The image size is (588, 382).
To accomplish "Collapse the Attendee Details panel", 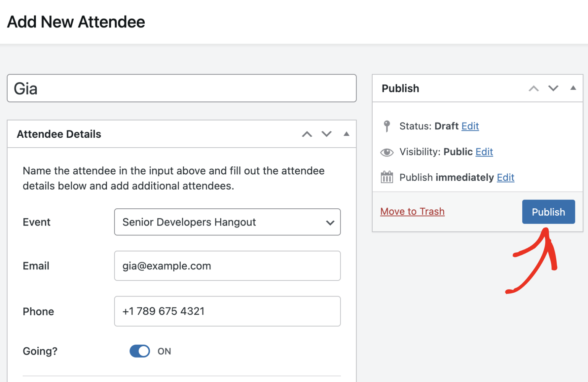I will click(346, 134).
